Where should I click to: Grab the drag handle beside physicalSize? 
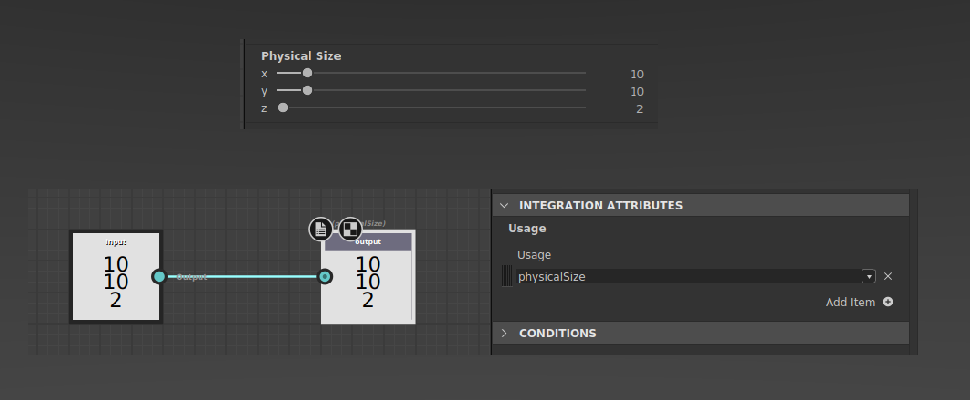pyautogui.click(x=507, y=276)
